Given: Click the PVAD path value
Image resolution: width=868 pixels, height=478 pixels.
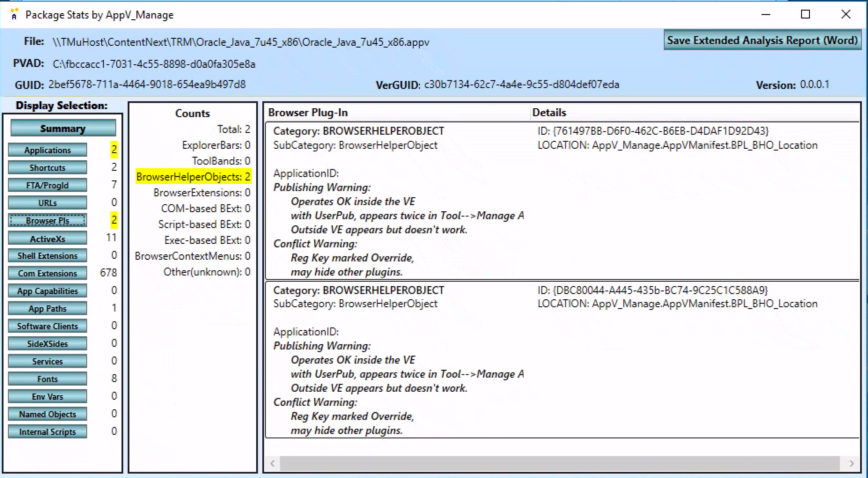Looking at the screenshot, I should [154, 64].
